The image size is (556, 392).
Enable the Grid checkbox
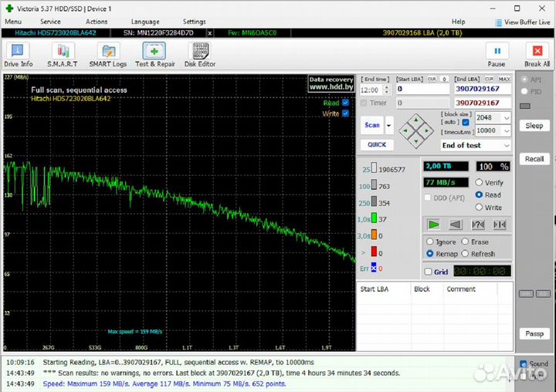click(x=429, y=272)
